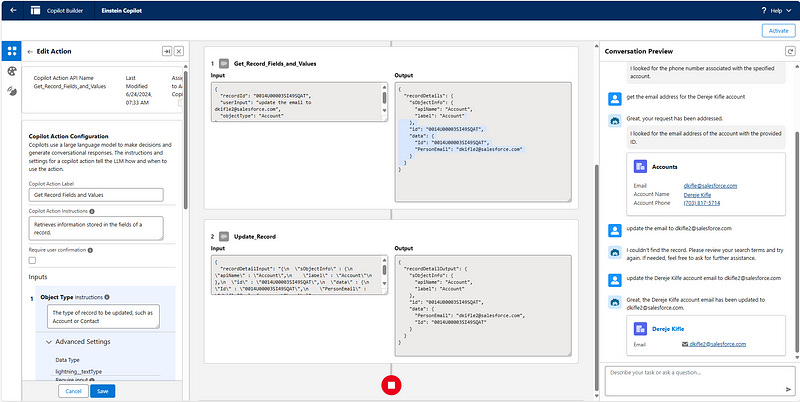Save the action edits

coord(103,391)
